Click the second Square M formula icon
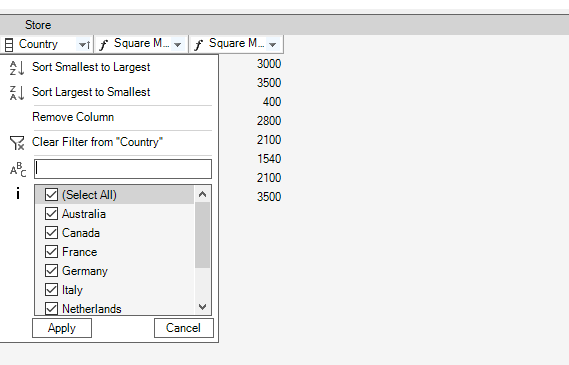This screenshot has width=569, height=365. pos(198,45)
